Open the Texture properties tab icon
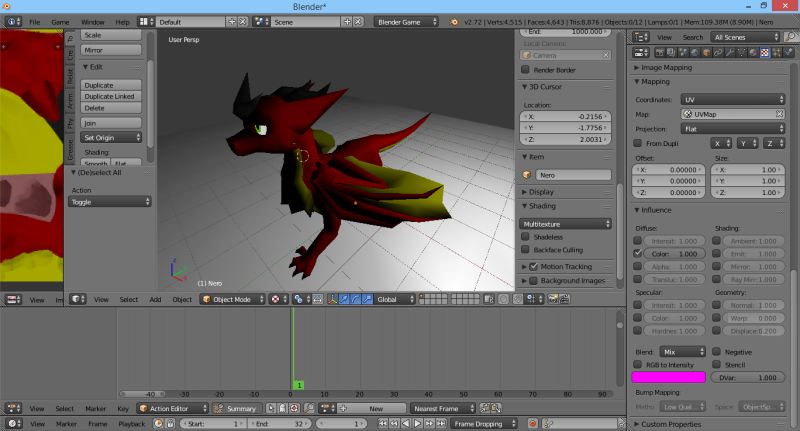The image size is (800, 431). (764, 53)
